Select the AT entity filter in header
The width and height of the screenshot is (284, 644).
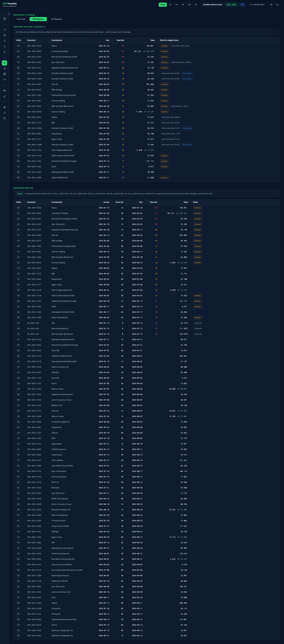pyautogui.click(x=170, y=5)
